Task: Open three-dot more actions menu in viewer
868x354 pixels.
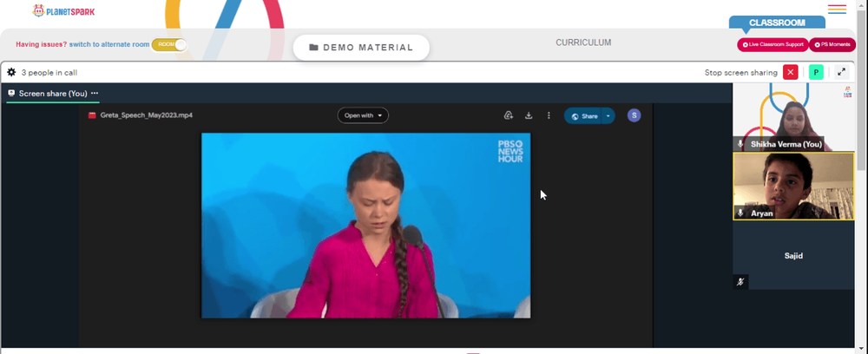Action: coord(549,115)
